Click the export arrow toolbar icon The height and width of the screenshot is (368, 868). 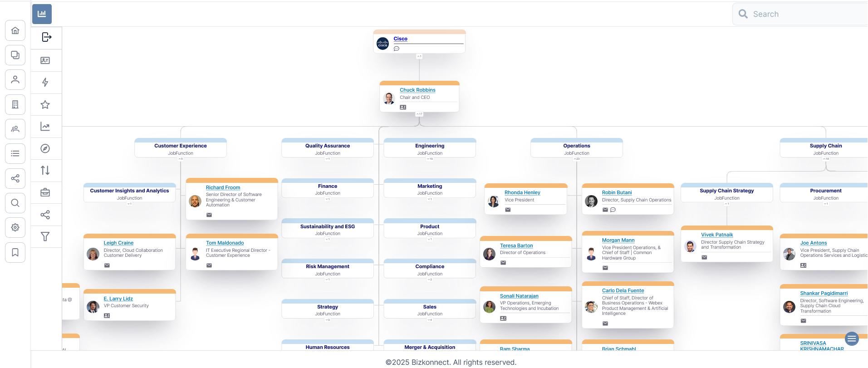pos(46,37)
